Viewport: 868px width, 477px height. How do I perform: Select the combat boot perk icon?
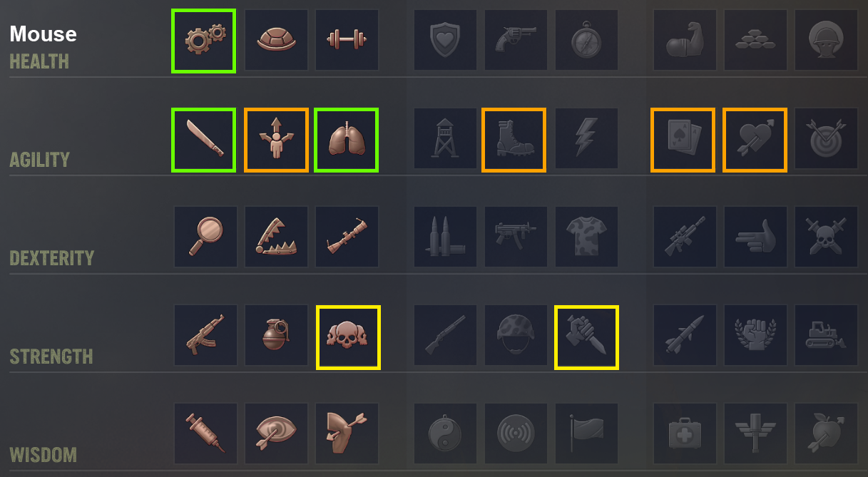click(514, 140)
